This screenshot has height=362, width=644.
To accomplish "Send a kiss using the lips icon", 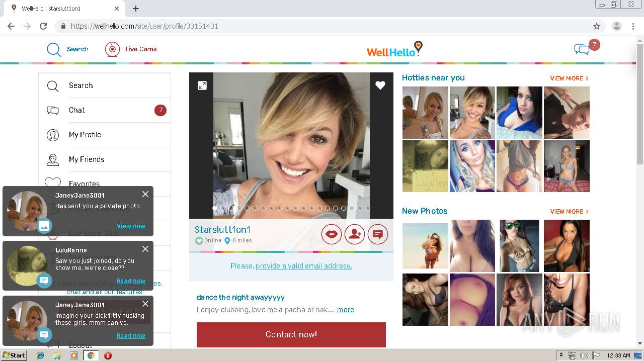I will point(332,234).
